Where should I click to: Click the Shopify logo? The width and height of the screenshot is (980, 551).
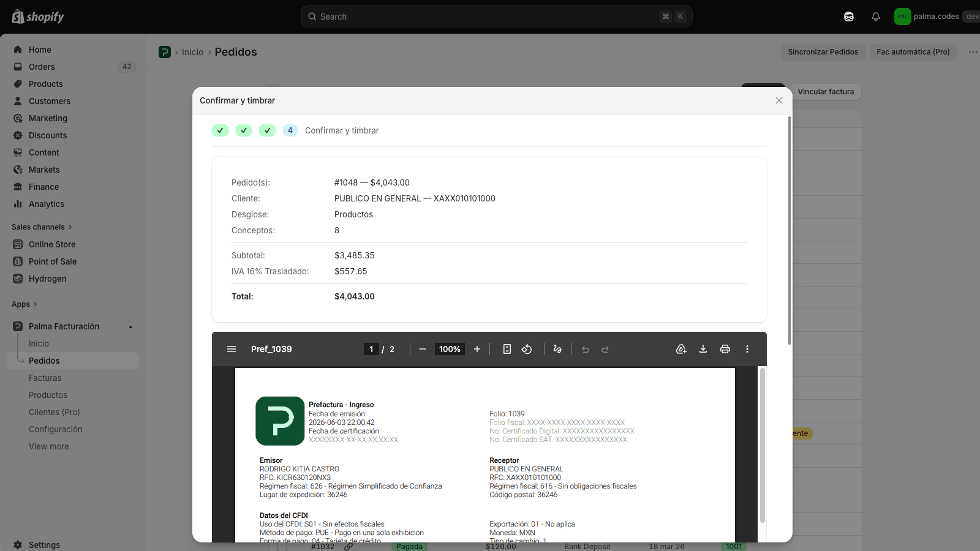coord(38,17)
